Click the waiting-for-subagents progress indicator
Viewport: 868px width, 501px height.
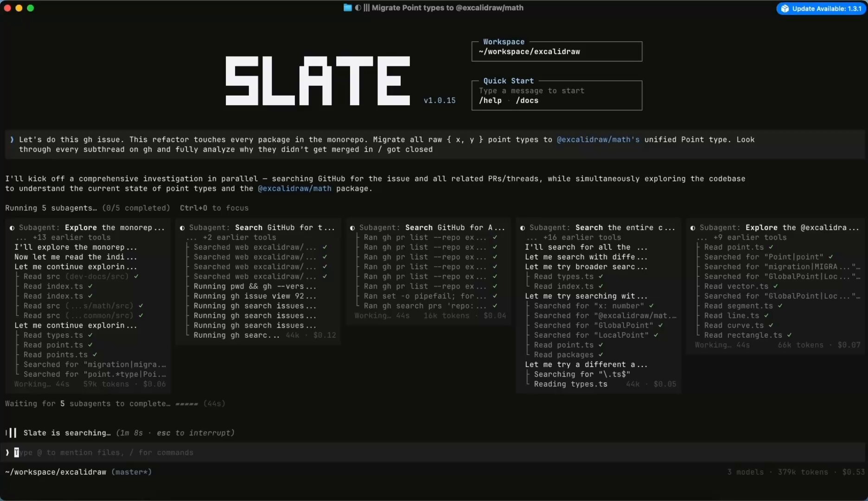coord(187,404)
